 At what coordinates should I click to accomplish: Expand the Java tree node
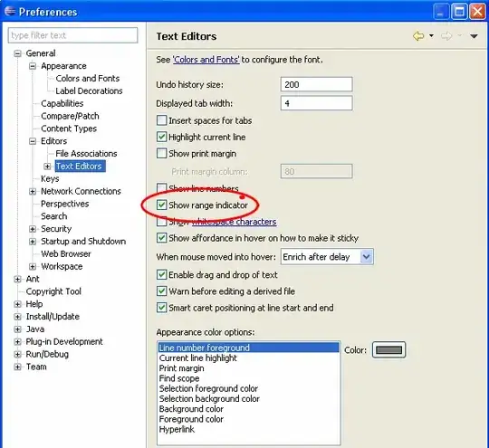tap(18, 329)
